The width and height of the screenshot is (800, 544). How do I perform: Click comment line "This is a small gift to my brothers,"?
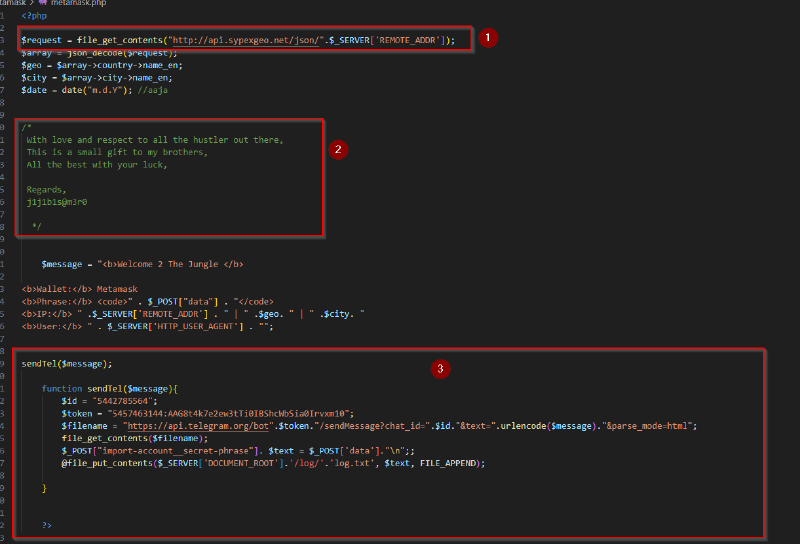click(x=117, y=152)
